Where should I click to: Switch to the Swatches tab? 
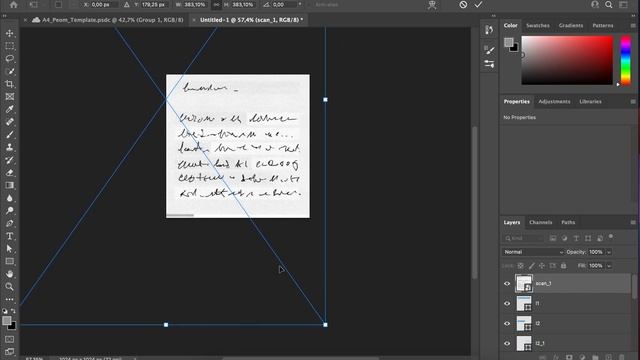click(538, 25)
